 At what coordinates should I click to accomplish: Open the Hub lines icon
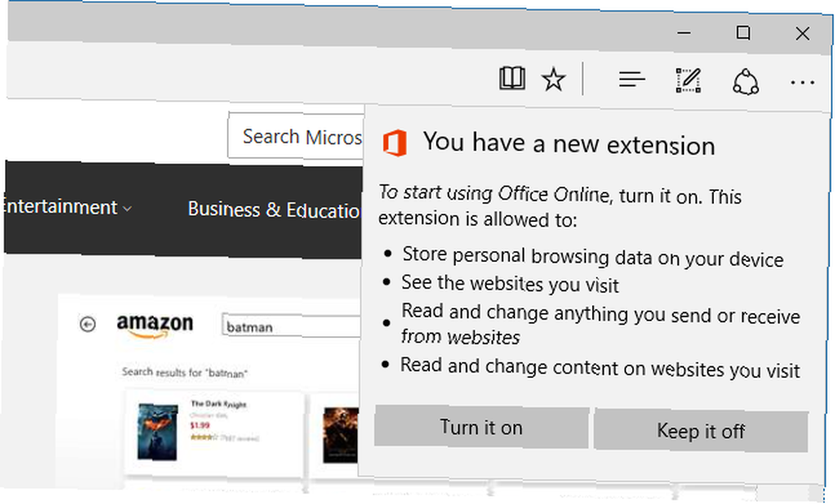pyautogui.click(x=632, y=80)
